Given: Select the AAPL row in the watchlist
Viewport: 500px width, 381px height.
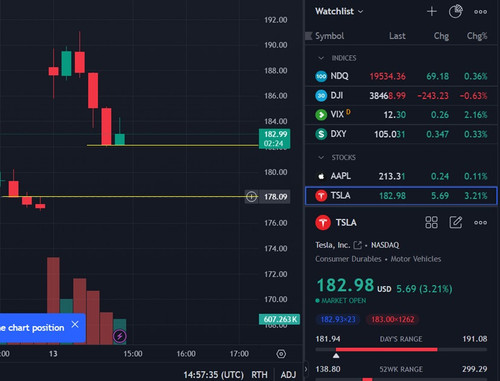Looking at the screenshot, I should [401, 176].
